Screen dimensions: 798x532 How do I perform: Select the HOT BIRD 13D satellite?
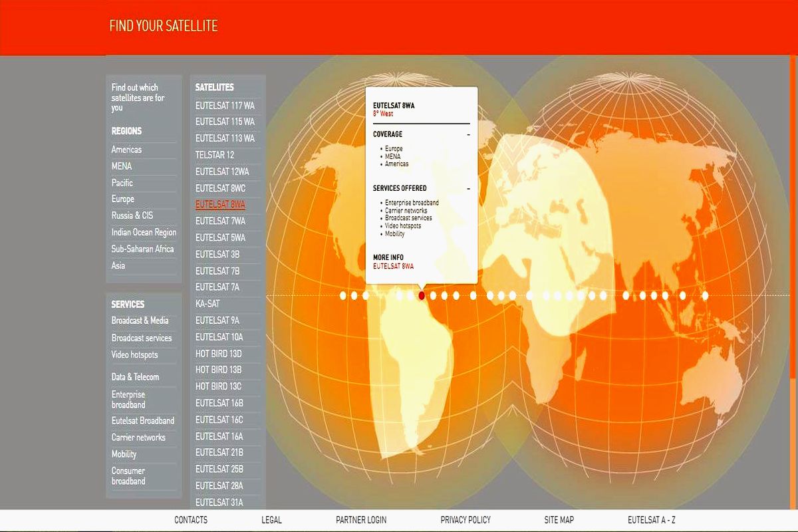point(219,353)
